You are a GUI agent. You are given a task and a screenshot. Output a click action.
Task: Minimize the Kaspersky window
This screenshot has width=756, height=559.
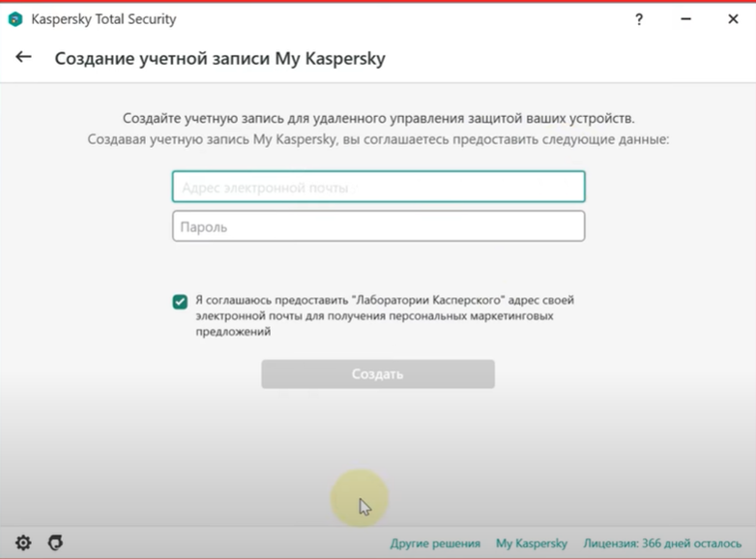click(683, 19)
